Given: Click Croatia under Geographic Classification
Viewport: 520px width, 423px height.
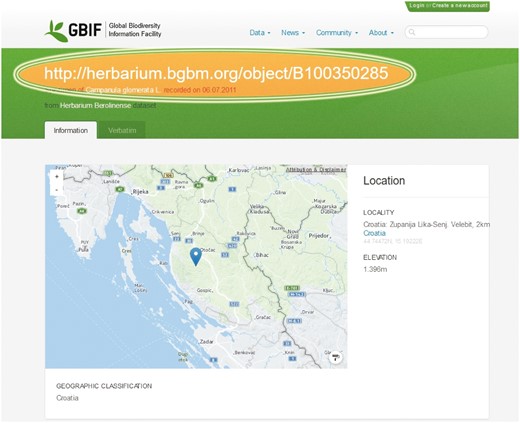Looking at the screenshot, I should point(67,398).
